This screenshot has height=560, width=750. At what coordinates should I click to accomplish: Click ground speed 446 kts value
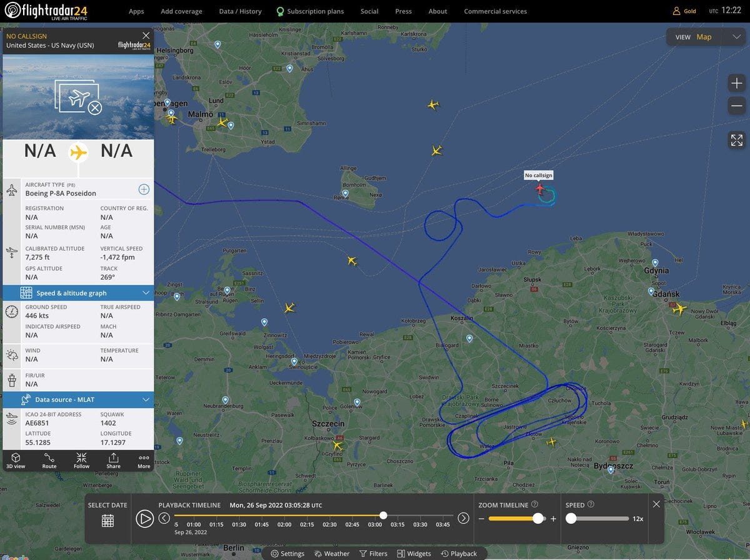tap(37, 316)
